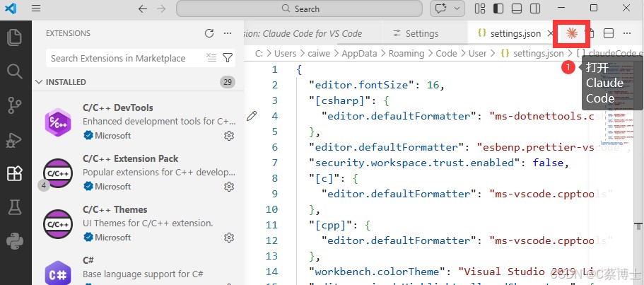Click the Search Extensions in Marketplace field
The width and height of the screenshot is (644, 285).
pyautogui.click(x=125, y=58)
